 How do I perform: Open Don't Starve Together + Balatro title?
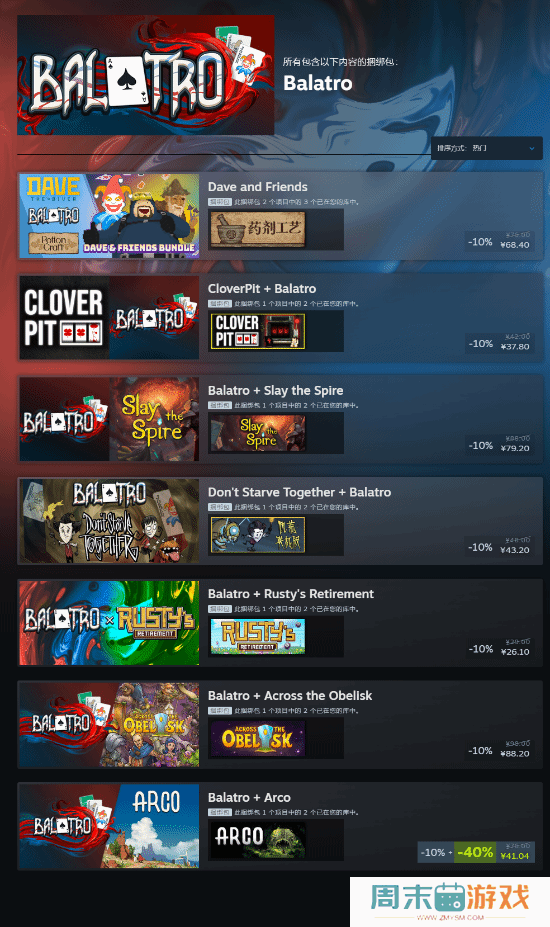(x=299, y=492)
